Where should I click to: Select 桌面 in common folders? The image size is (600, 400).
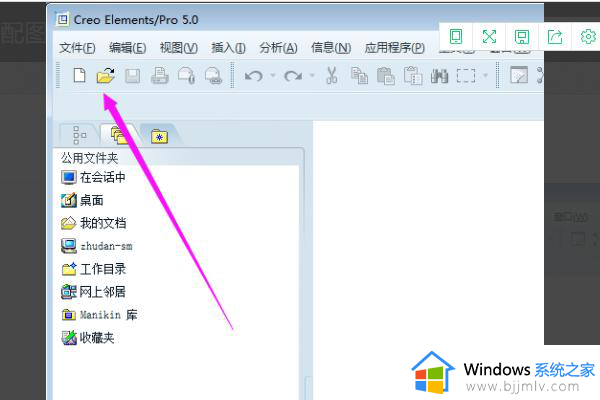point(82,200)
